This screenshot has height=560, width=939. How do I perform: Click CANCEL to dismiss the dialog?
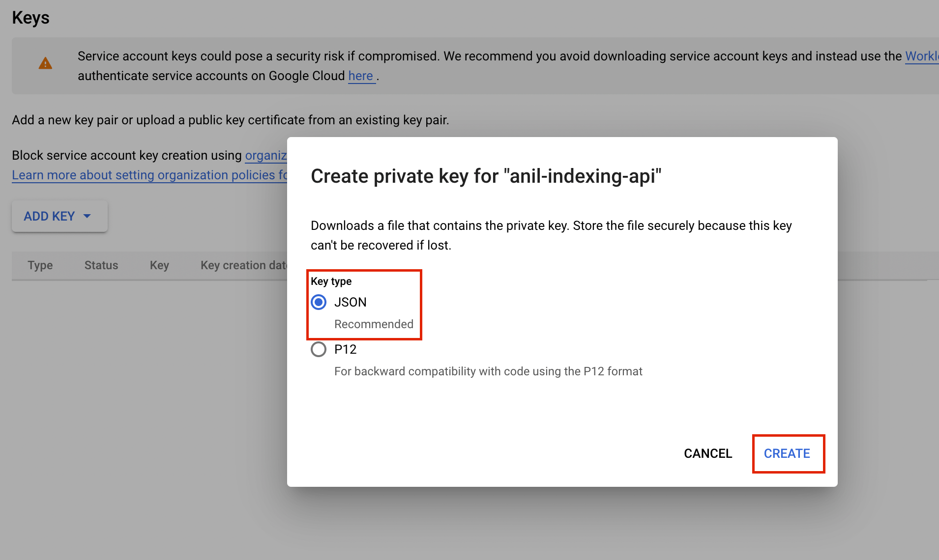point(708,453)
